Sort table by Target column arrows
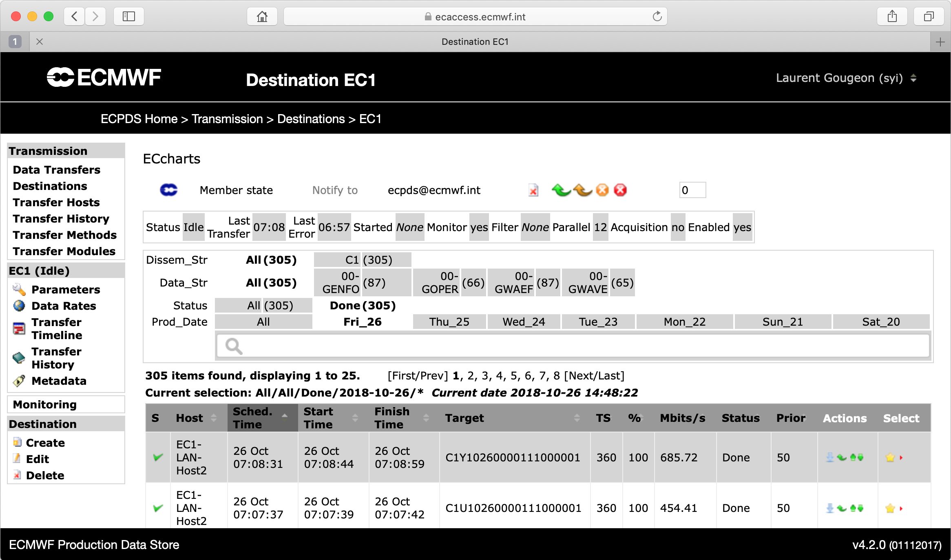The width and height of the screenshot is (951, 560). [577, 418]
